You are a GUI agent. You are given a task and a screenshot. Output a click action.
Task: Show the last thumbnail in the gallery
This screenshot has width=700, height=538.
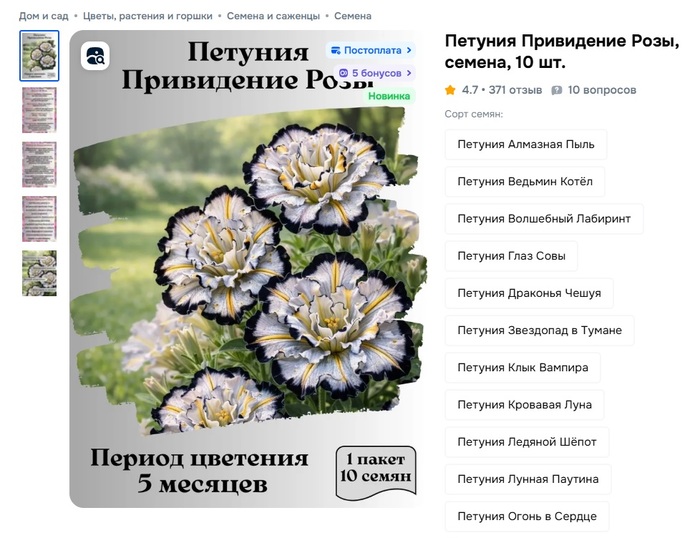pyautogui.click(x=40, y=273)
